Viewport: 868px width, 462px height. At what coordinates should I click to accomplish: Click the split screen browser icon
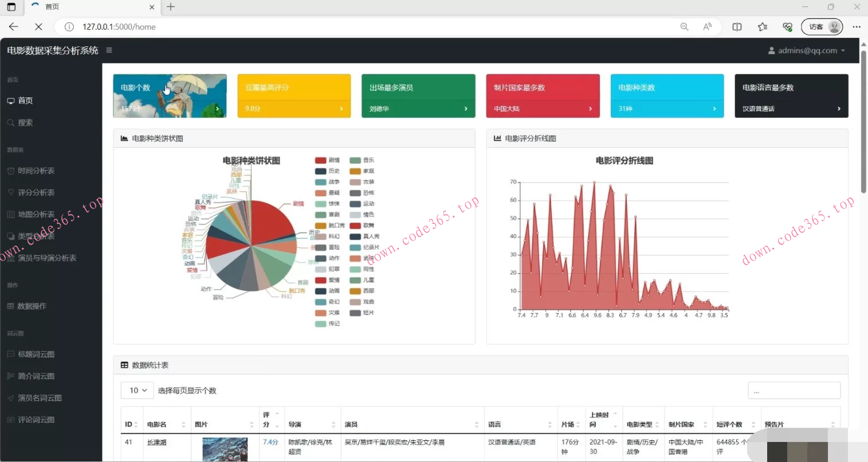737,27
